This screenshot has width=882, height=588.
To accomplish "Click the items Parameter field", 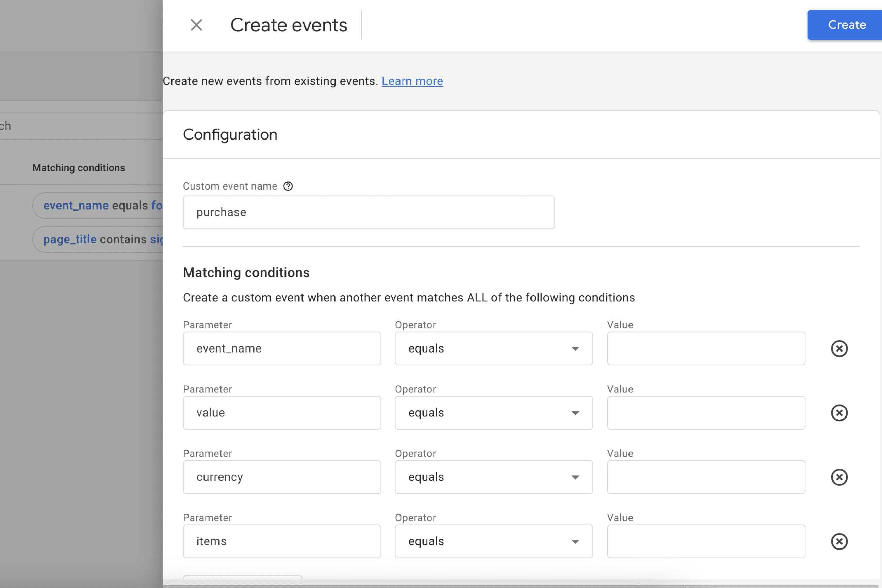I will tap(282, 541).
